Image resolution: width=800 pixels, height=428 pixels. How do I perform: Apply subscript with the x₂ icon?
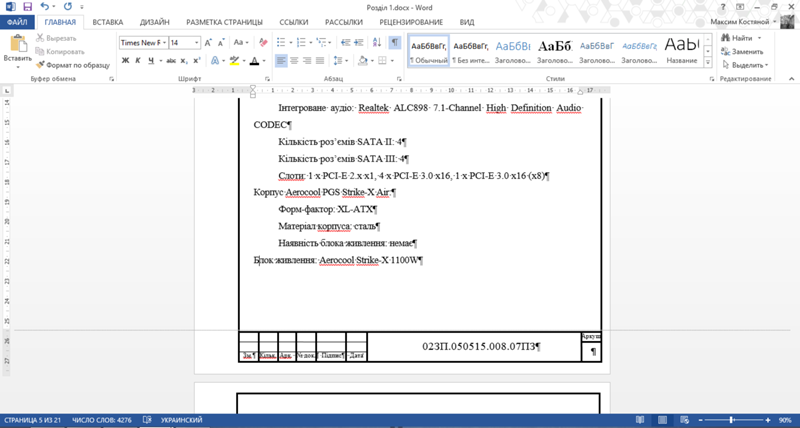coord(184,61)
